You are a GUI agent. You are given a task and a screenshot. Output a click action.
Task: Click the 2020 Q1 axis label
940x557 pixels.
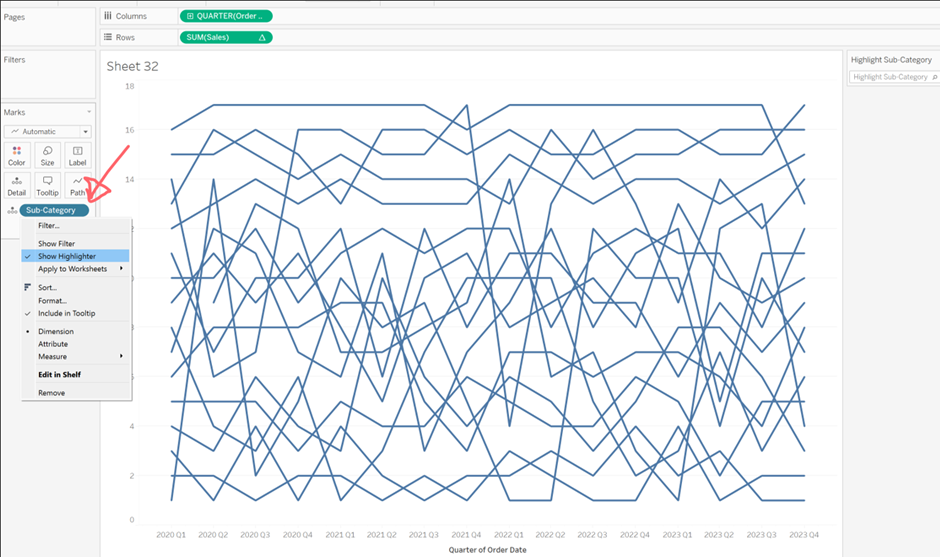click(171, 534)
